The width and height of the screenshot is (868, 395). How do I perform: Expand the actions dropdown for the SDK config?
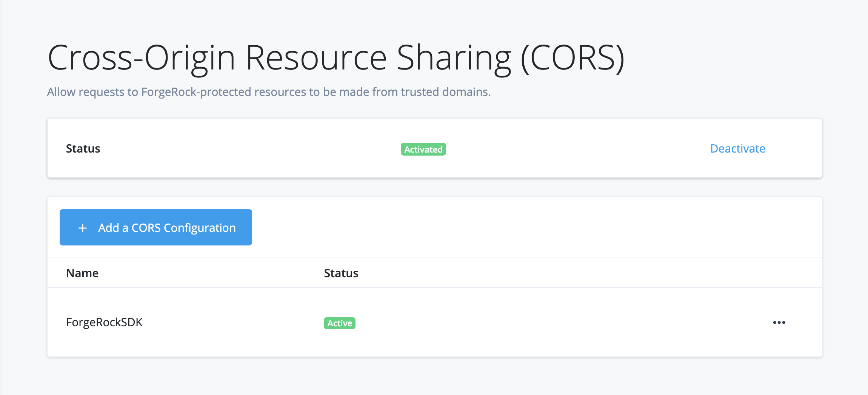tap(779, 322)
